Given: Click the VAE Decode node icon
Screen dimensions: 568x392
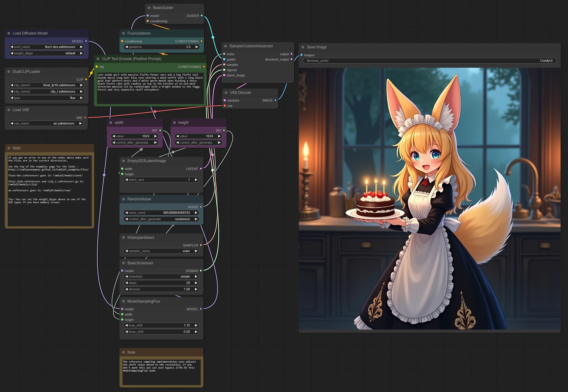Looking at the screenshot, I should pyautogui.click(x=225, y=92).
